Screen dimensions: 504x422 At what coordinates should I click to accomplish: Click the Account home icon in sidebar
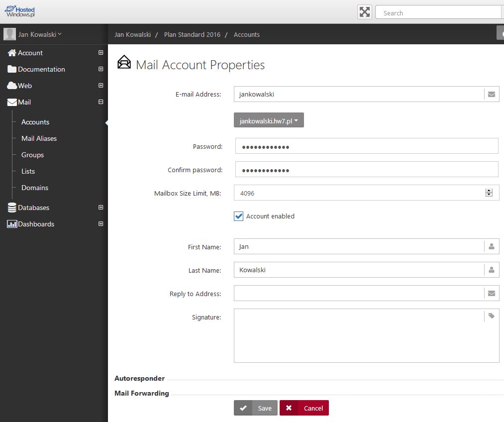tap(12, 53)
